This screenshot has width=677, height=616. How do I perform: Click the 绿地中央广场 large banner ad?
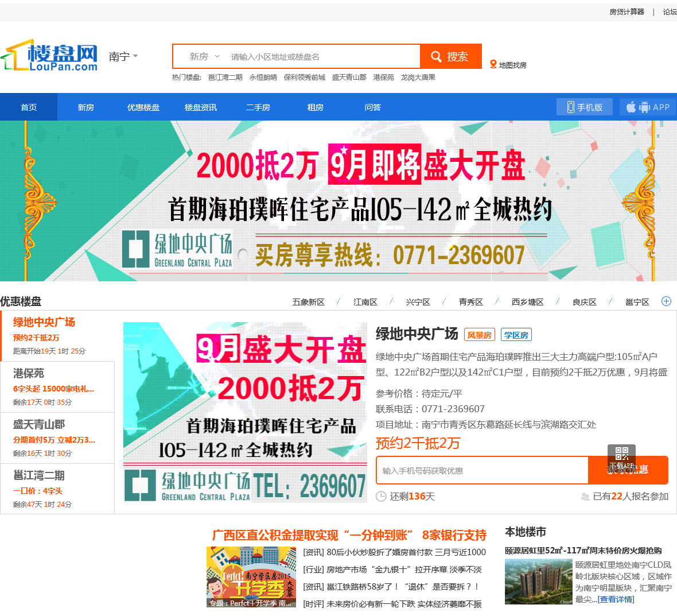point(338,201)
